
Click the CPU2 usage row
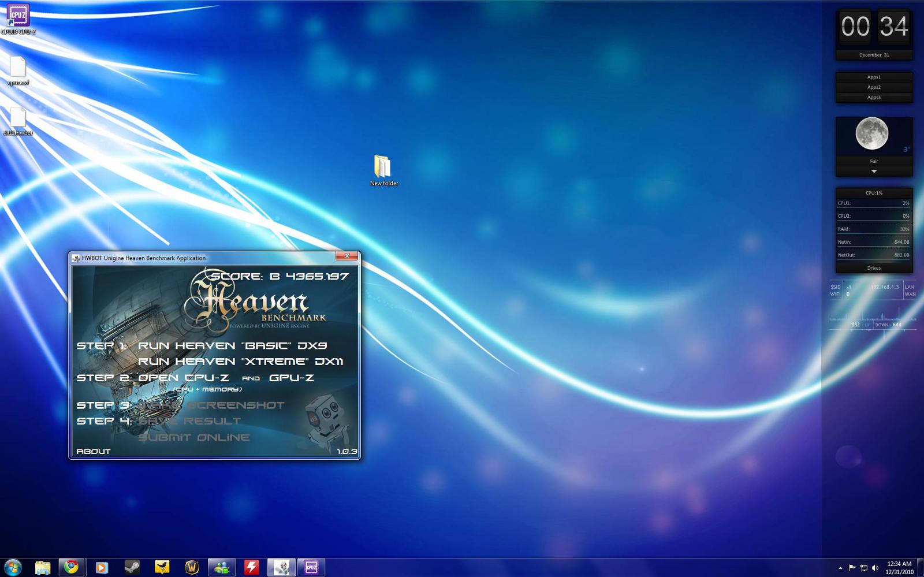874,217
